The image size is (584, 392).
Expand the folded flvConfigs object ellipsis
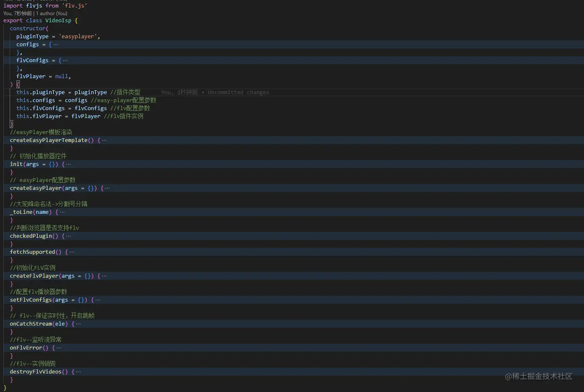click(65, 61)
